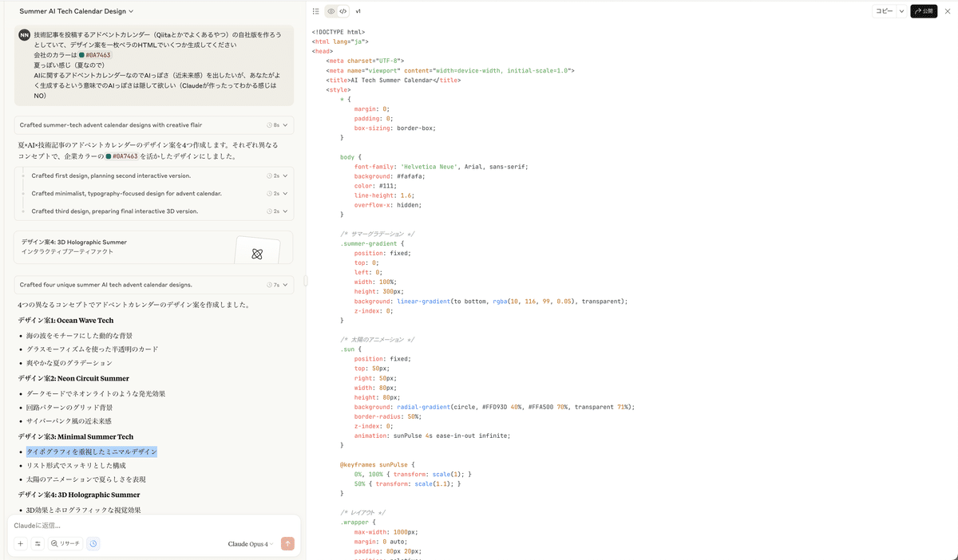Click the send arrow button
This screenshot has width=958, height=560.
click(287, 544)
